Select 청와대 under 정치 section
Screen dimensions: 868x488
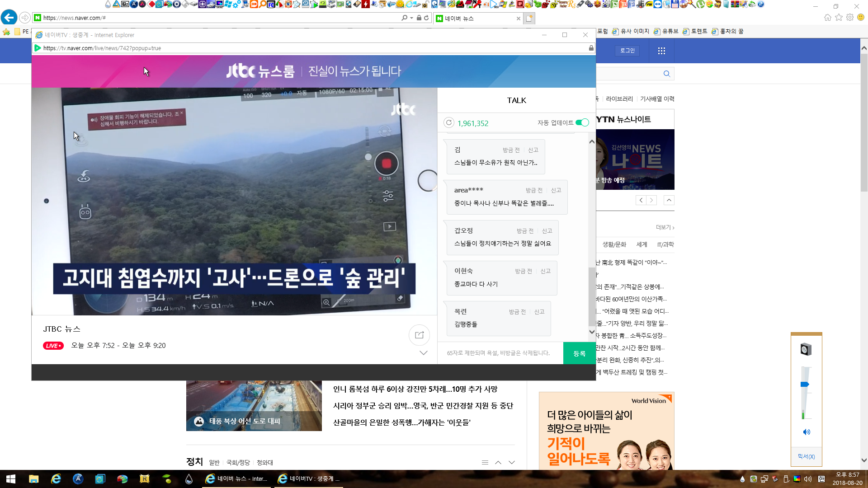click(265, 463)
